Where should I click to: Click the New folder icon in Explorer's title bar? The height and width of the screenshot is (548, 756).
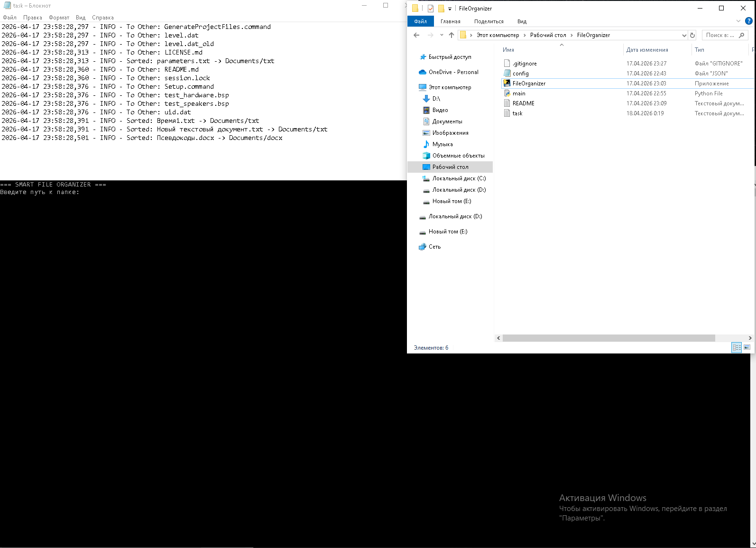click(441, 9)
